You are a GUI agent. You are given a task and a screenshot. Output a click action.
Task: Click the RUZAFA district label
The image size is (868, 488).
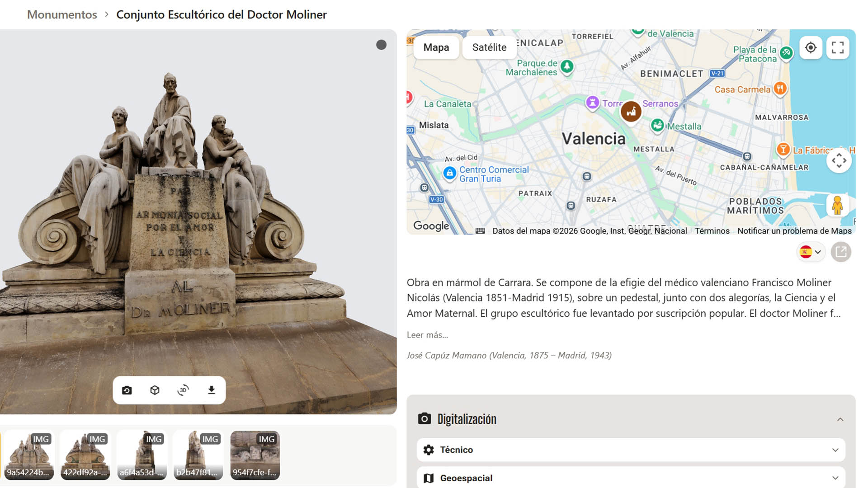601,199
